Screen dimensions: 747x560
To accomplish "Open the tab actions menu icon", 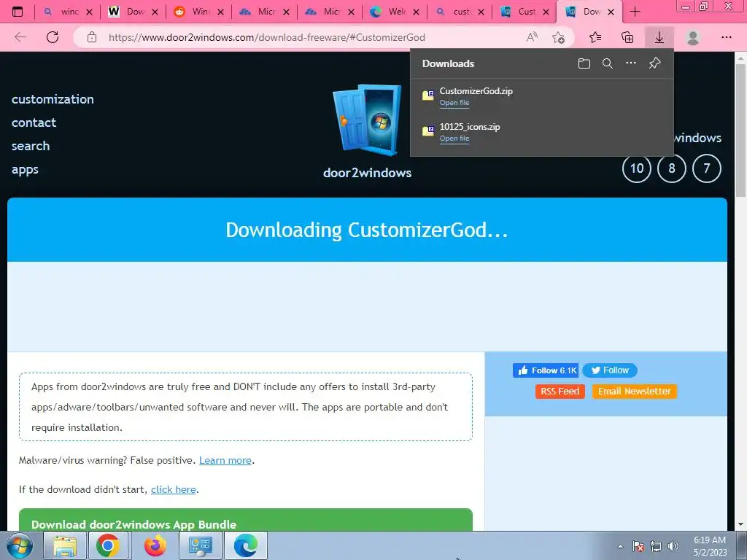I will (18, 12).
